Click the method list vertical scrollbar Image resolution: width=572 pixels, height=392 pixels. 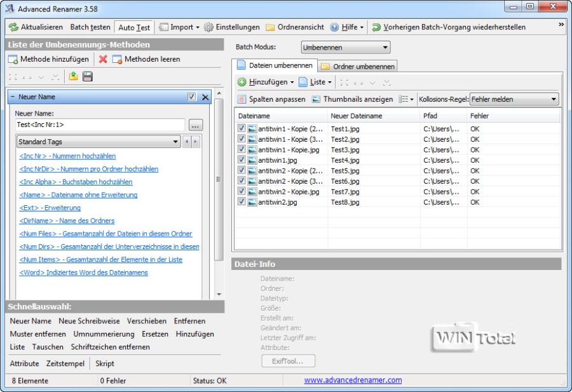tap(219, 191)
